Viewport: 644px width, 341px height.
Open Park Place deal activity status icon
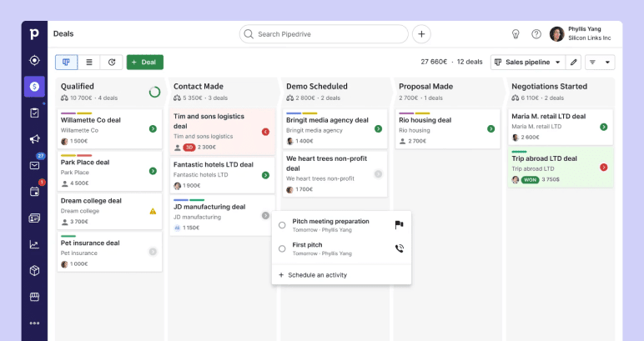[x=153, y=171]
